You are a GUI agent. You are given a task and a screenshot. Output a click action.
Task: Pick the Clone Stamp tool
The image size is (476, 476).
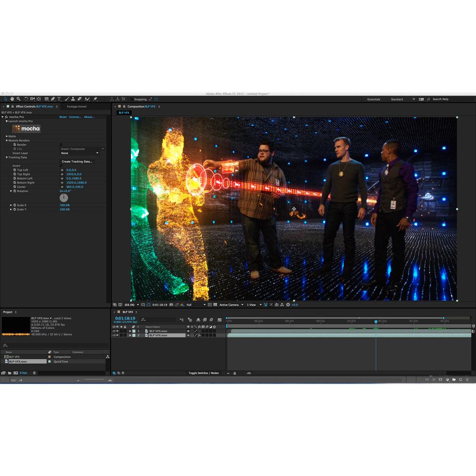(73, 99)
